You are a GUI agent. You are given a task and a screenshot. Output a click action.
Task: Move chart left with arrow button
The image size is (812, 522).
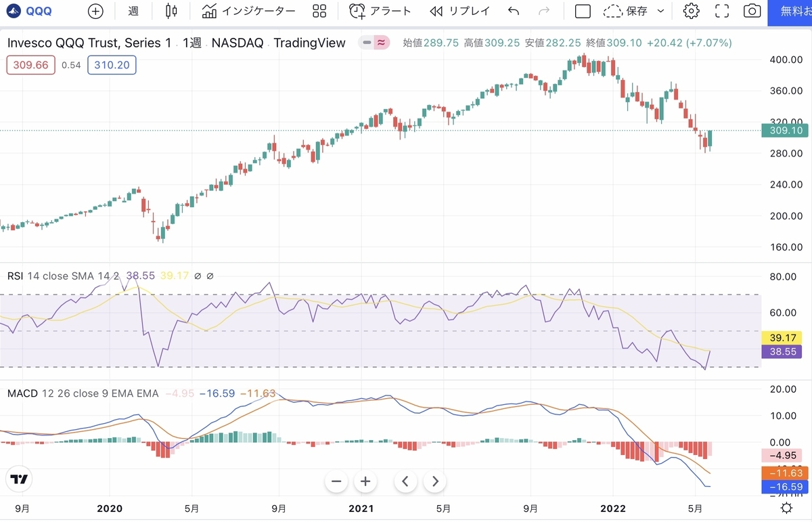tap(405, 481)
